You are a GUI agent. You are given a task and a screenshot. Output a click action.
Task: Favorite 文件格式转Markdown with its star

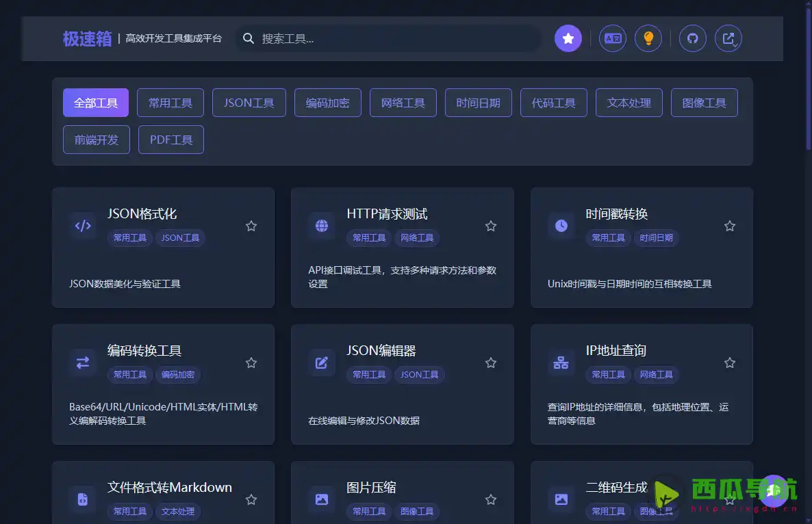point(251,499)
